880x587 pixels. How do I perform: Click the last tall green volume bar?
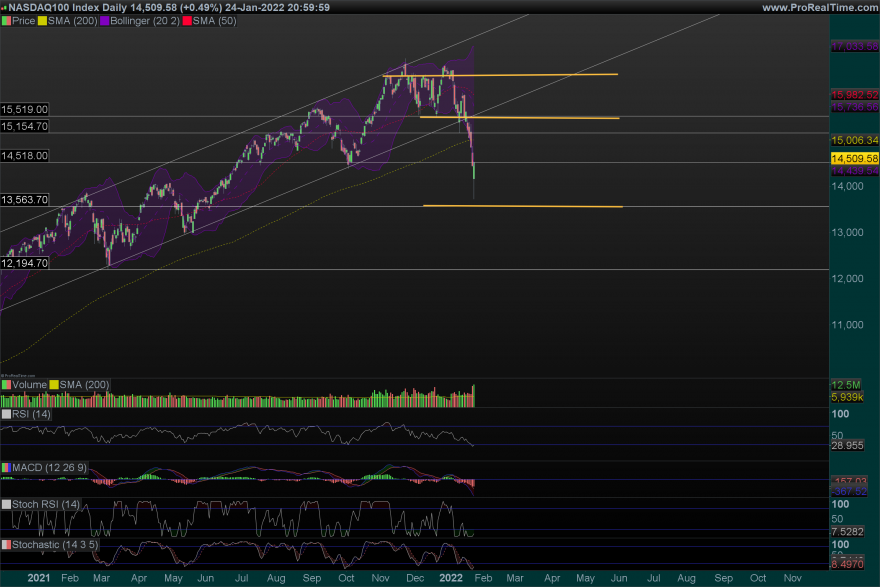474,396
